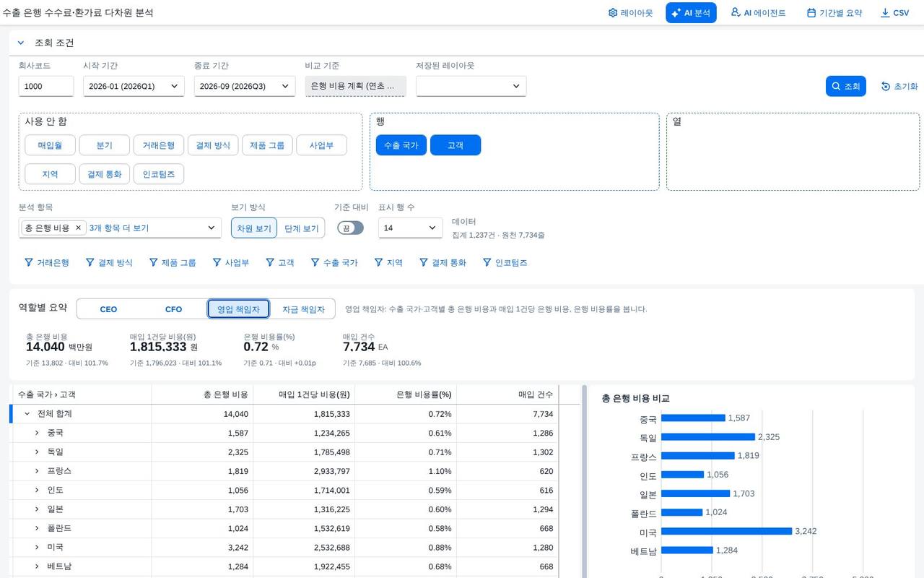Remove the 총 은행 비용 tag
The width and height of the screenshot is (924, 578).
(79, 228)
